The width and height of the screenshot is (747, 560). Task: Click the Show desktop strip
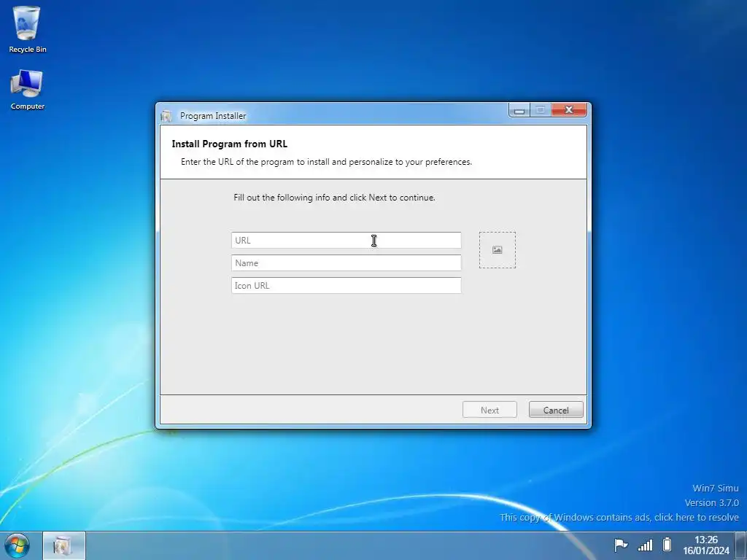(x=741, y=545)
